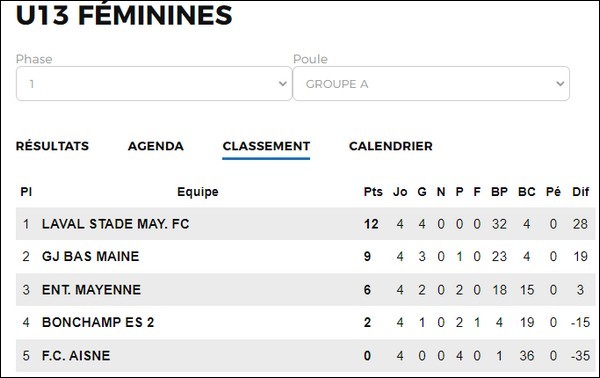Image resolution: width=600 pixels, height=378 pixels.
Task: Click team F.C. AISNE
Action: 76,355
